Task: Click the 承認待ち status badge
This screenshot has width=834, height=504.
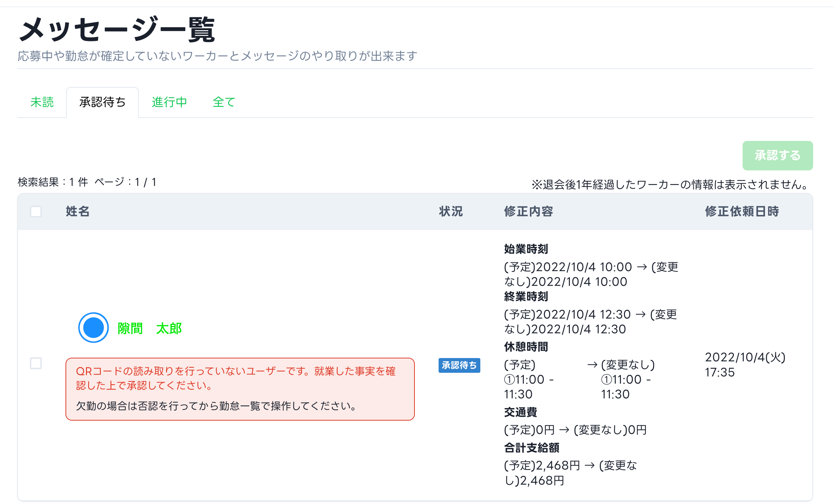Action: pyautogui.click(x=459, y=365)
